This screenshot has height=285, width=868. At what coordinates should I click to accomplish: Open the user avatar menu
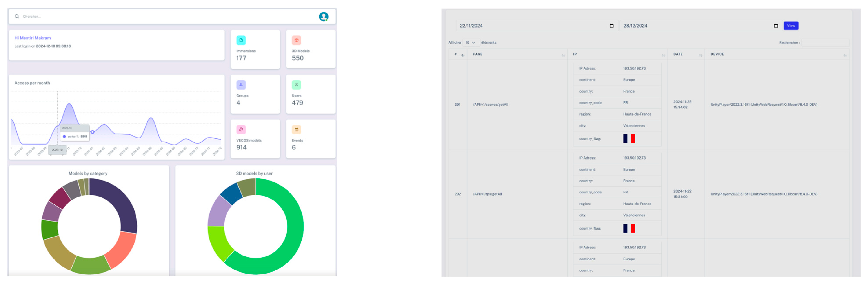[324, 17]
